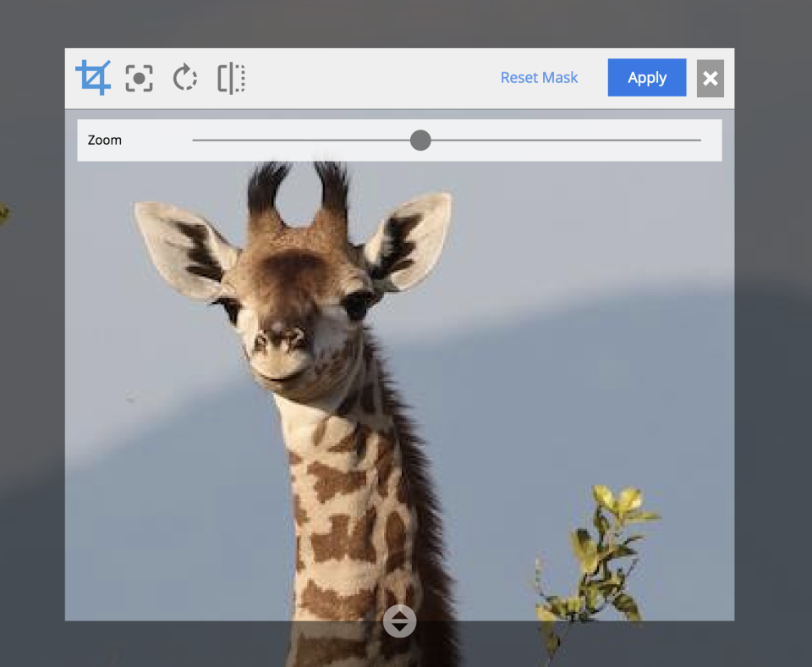Screen dimensions: 812x667
Task: Collapse the image view with the double-arrow control
Action: tap(398, 620)
